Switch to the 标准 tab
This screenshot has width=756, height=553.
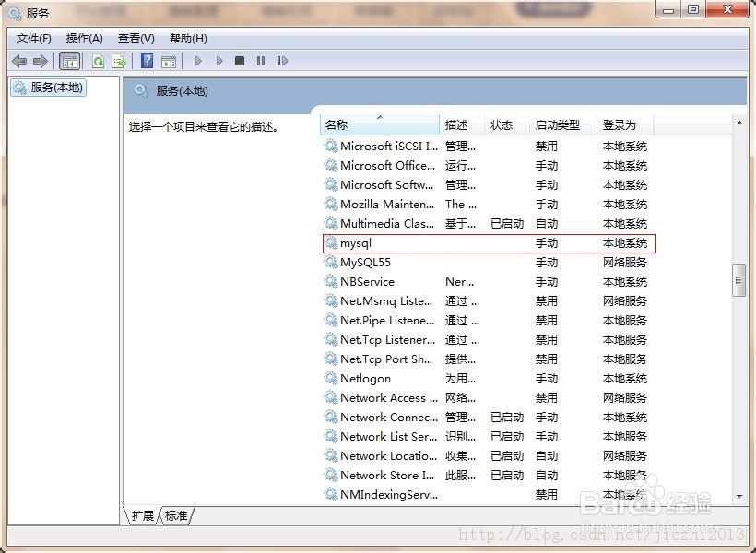(176, 515)
